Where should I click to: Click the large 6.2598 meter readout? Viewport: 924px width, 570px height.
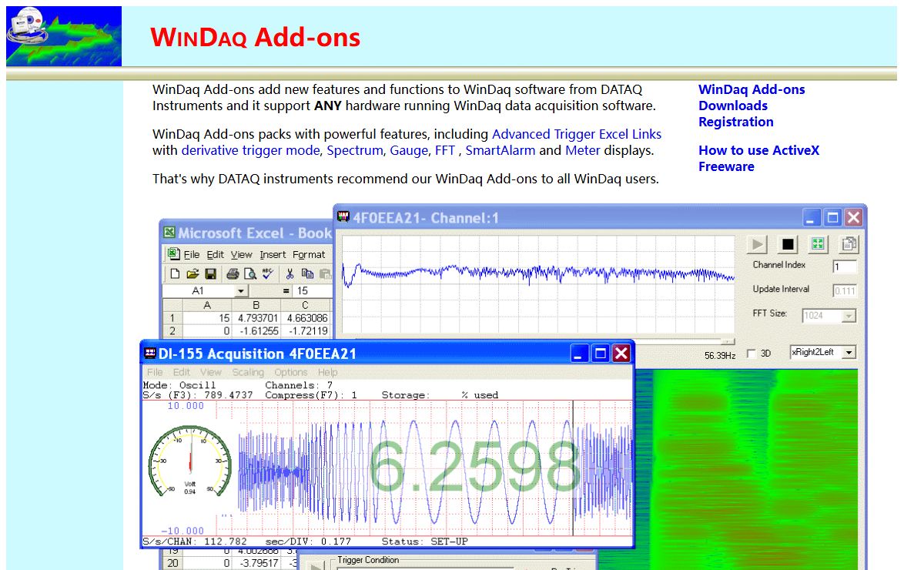474,467
